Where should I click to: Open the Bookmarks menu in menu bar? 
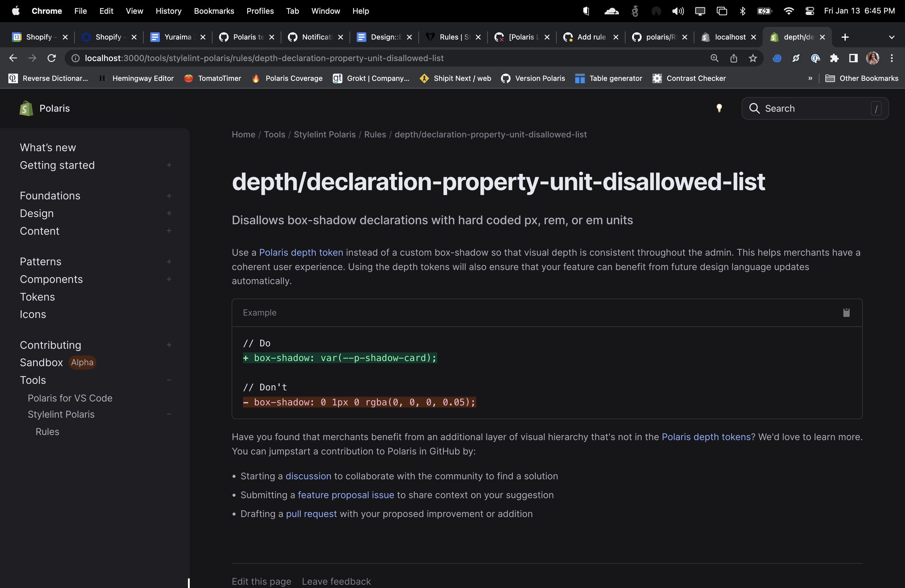tap(214, 11)
